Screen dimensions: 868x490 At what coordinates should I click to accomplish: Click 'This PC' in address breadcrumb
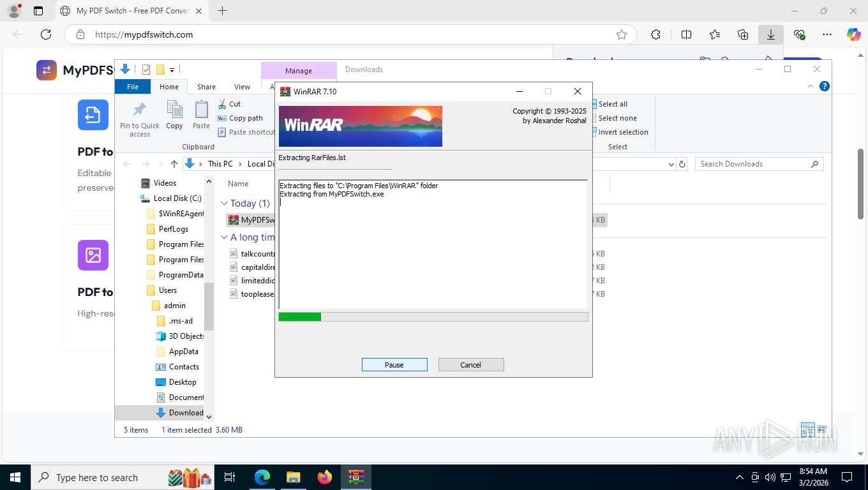220,164
